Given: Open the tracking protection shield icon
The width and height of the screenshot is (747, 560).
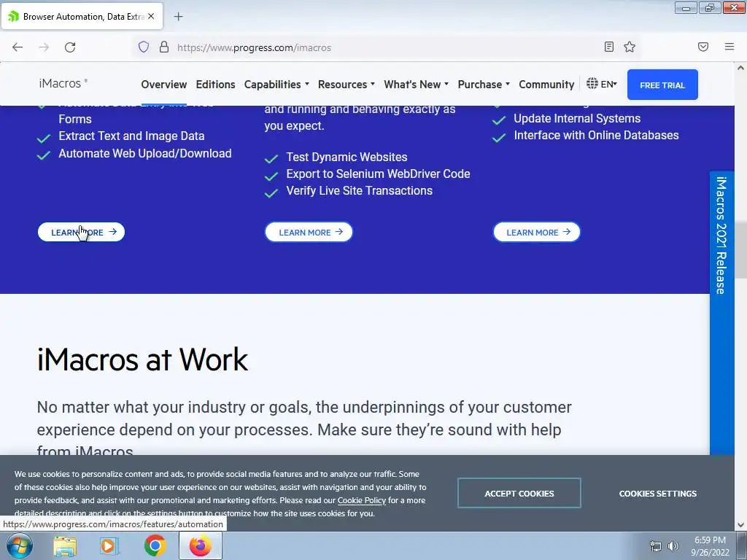Looking at the screenshot, I should (x=144, y=47).
